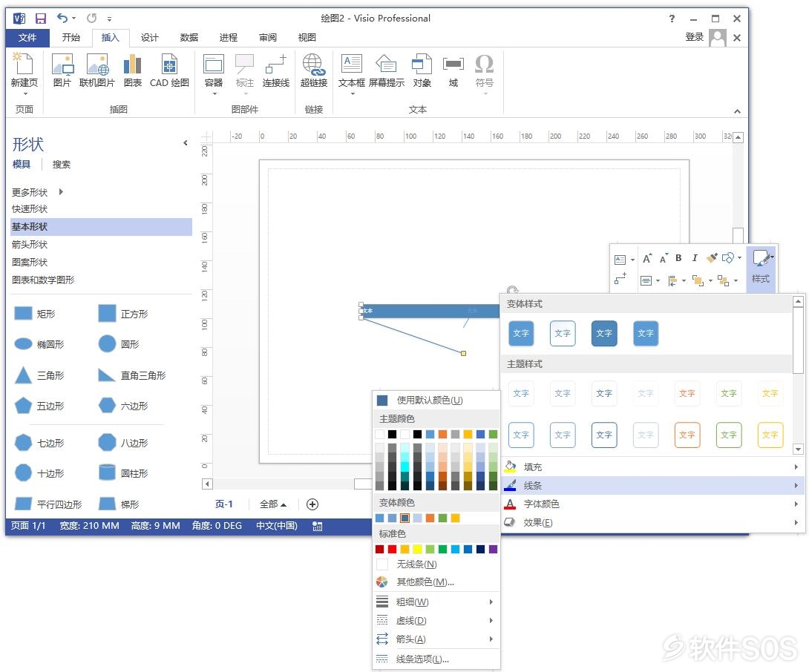This screenshot has width=809, height=672.
Task: Insert an 对象 object
Action: [422, 70]
